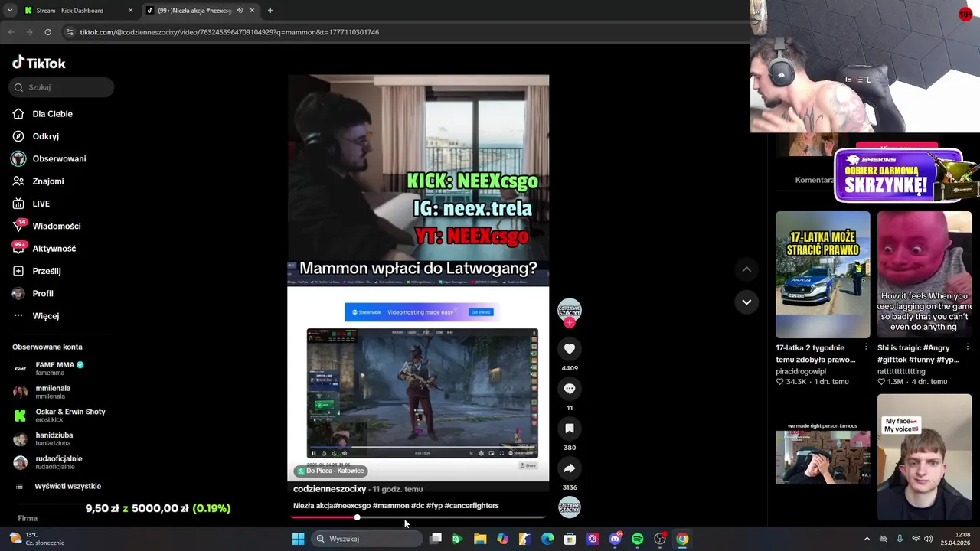Image resolution: width=980 pixels, height=551 pixels.
Task: Open a new browser tab
Action: point(270,11)
